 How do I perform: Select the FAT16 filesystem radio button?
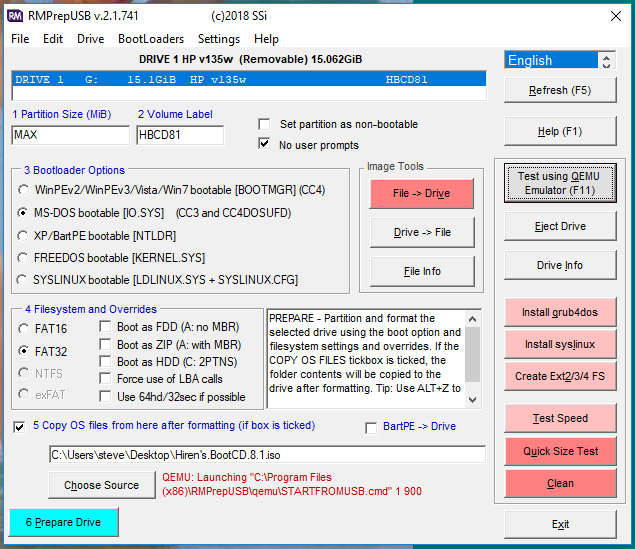[23, 329]
